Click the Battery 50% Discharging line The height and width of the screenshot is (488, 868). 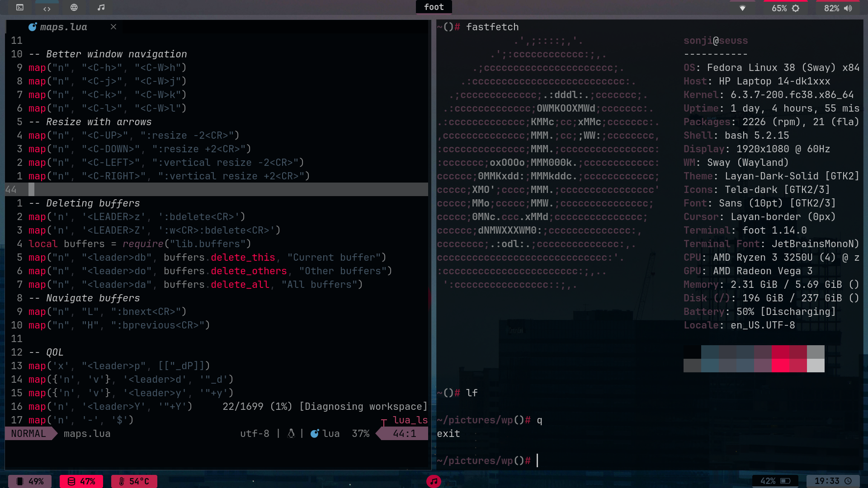(760, 311)
